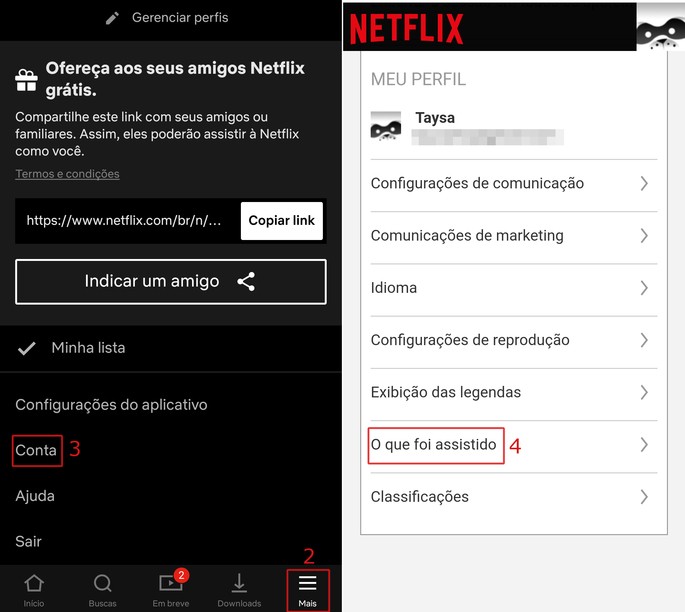The image size is (685, 612).
Task: Expand Exibição das legendas chevron
Action: click(644, 392)
